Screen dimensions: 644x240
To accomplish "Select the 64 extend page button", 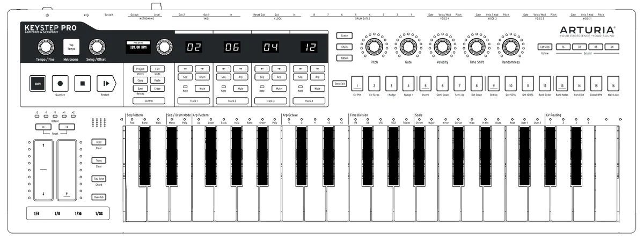I will [612, 47].
